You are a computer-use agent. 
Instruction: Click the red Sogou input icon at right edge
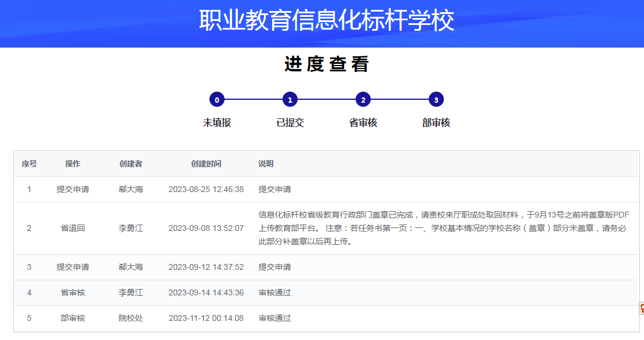(641, 308)
